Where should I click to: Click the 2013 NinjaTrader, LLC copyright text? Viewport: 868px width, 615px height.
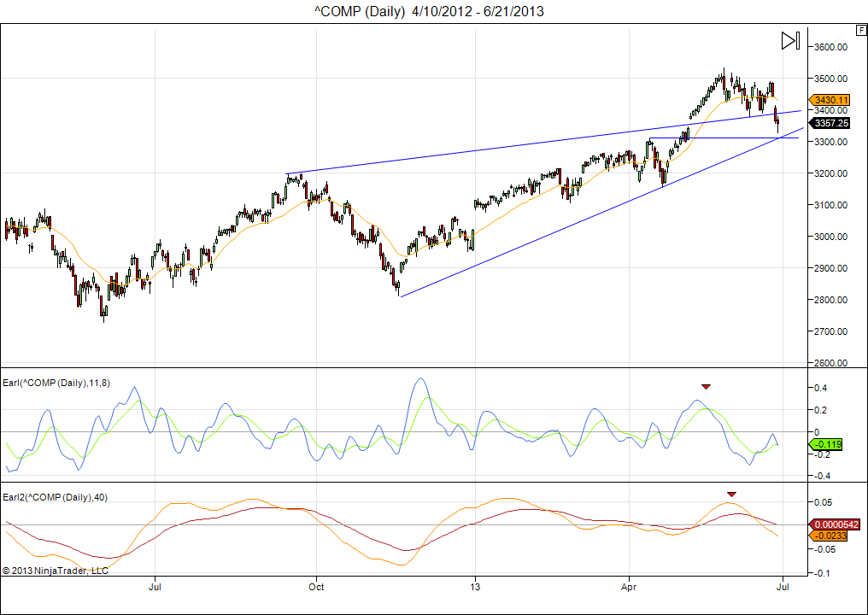[56, 570]
